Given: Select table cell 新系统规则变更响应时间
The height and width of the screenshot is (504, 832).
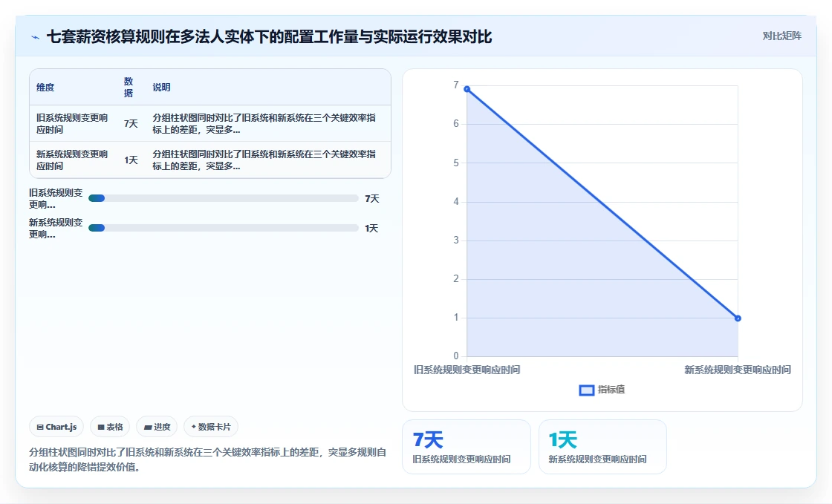Looking at the screenshot, I should point(72,160).
